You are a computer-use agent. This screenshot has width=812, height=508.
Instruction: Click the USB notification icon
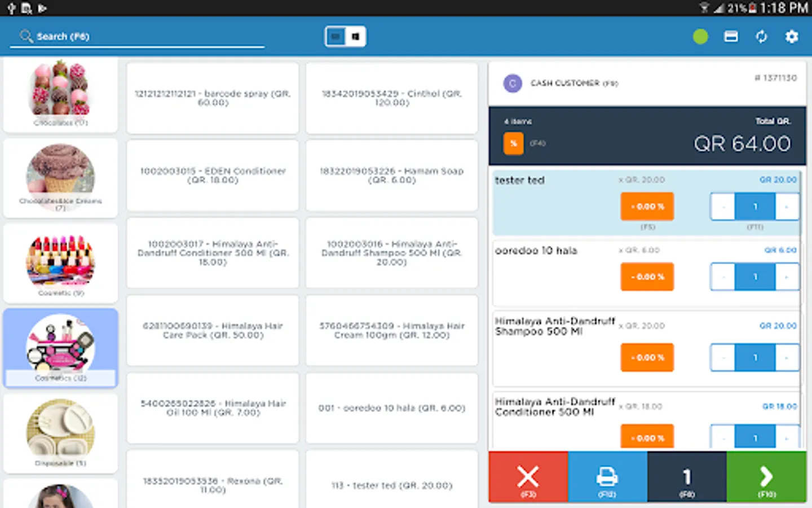(x=11, y=8)
